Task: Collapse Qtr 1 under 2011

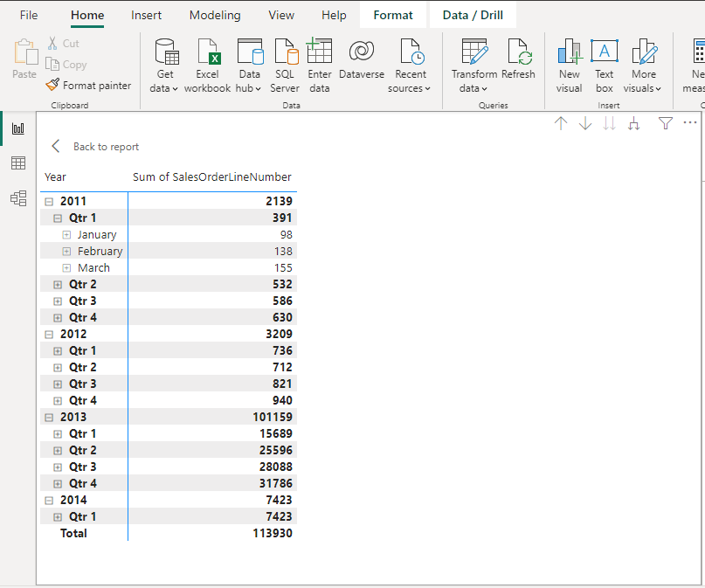Action: coord(58,218)
